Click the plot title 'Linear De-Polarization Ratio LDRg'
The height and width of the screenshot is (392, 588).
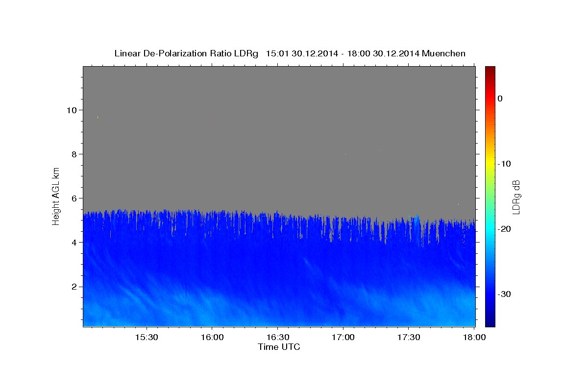coord(186,53)
